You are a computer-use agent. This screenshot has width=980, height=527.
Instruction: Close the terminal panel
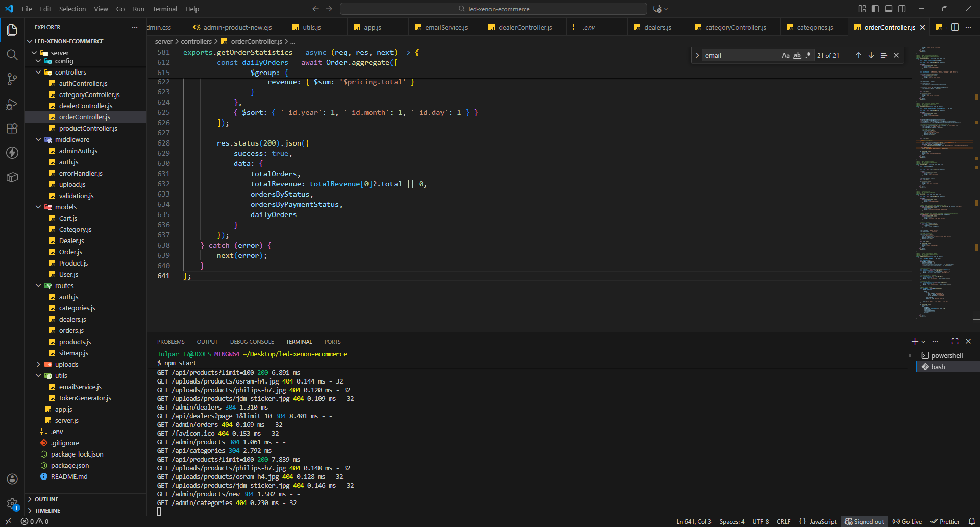click(968, 341)
